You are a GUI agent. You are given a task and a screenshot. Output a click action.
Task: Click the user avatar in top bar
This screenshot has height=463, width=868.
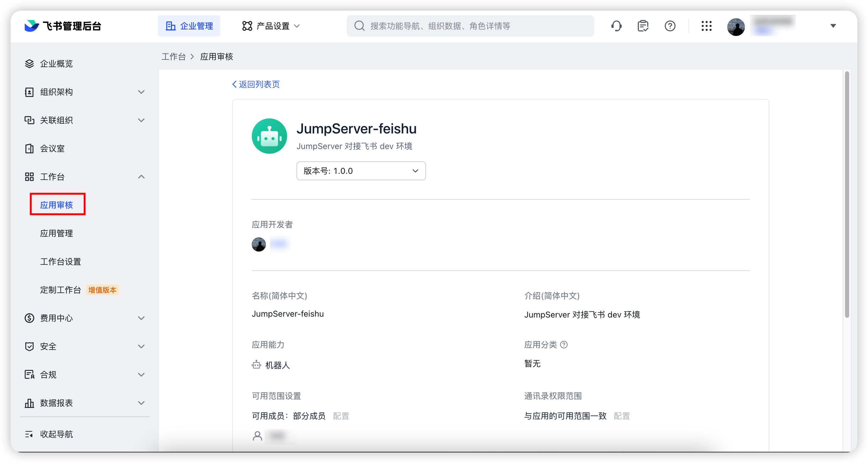click(x=736, y=27)
